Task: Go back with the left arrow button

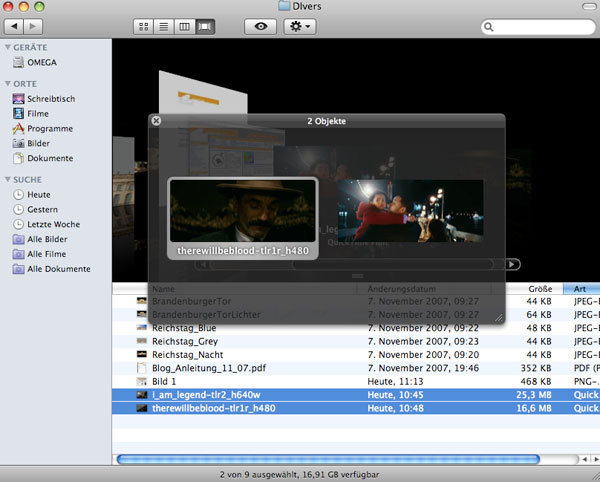Action: click(14, 26)
